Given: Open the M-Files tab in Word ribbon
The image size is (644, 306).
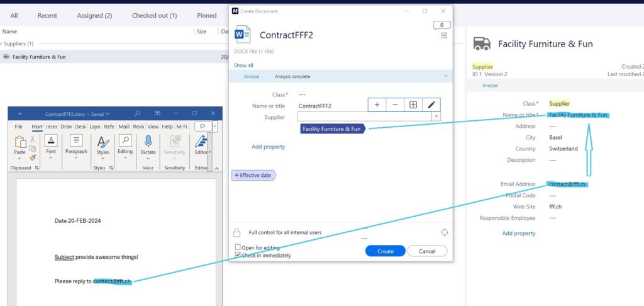Looking at the screenshot, I should 182,127.
